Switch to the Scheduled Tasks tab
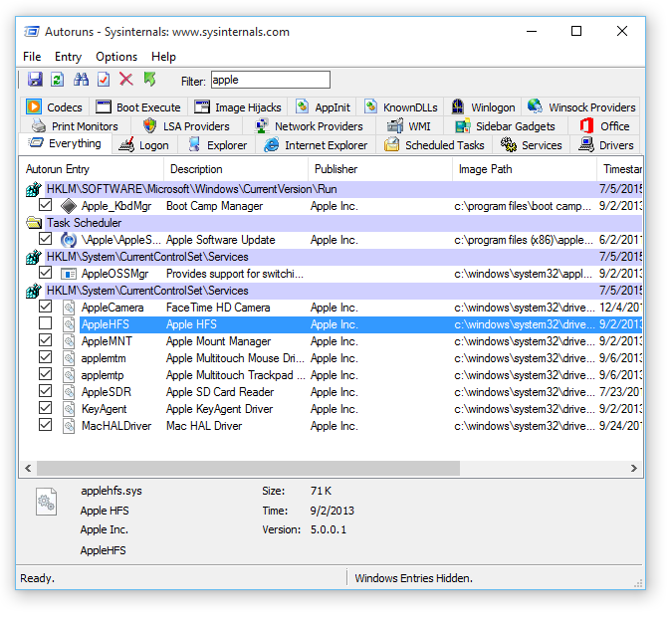Viewport: 672px width, 621px height. pos(435,145)
